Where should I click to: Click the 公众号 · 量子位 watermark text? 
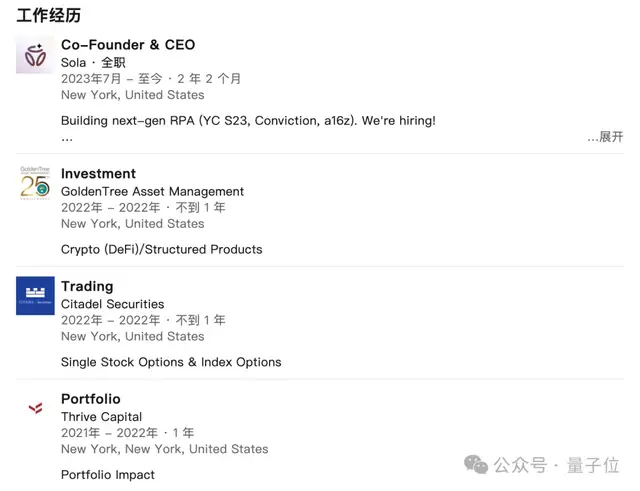pyautogui.click(x=556, y=465)
